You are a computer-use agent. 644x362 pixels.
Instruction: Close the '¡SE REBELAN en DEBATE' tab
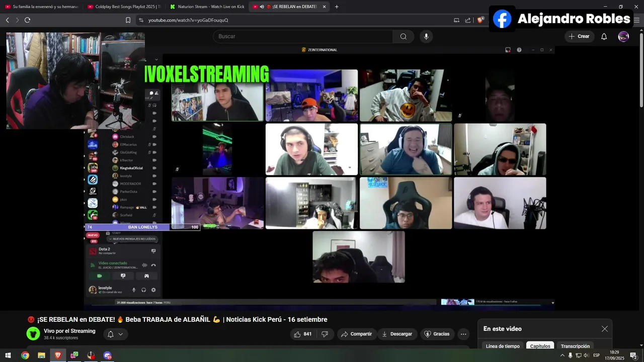pyautogui.click(x=324, y=7)
